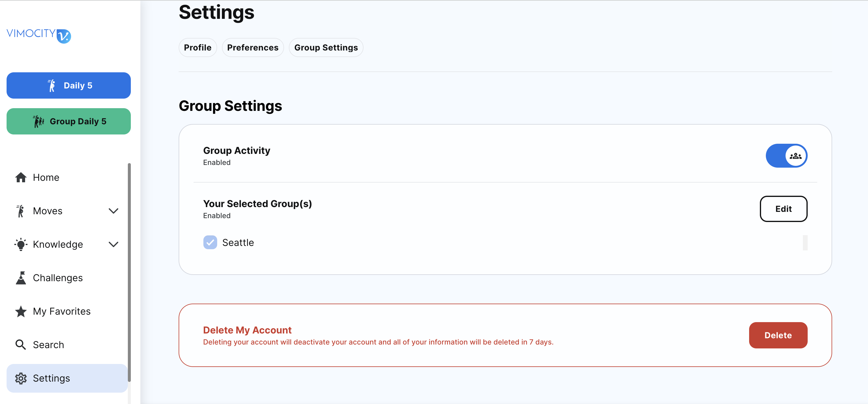Select Settings in sidebar

click(67, 378)
